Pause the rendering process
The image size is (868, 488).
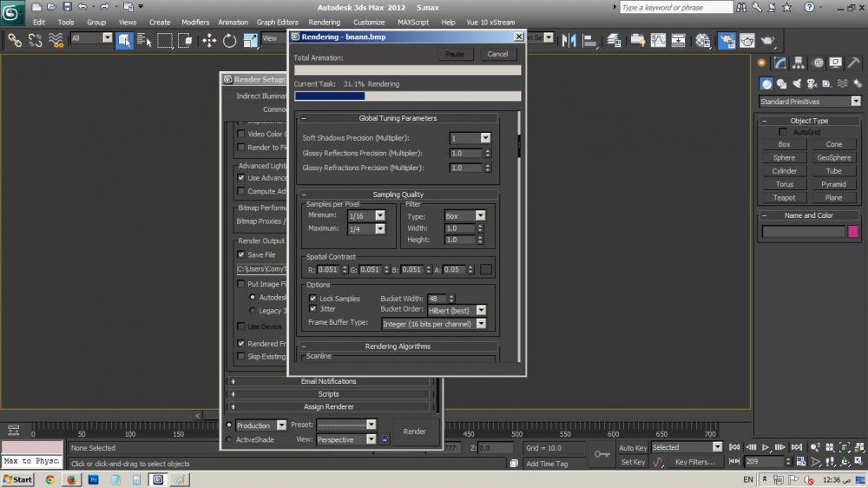pos(455,54)
